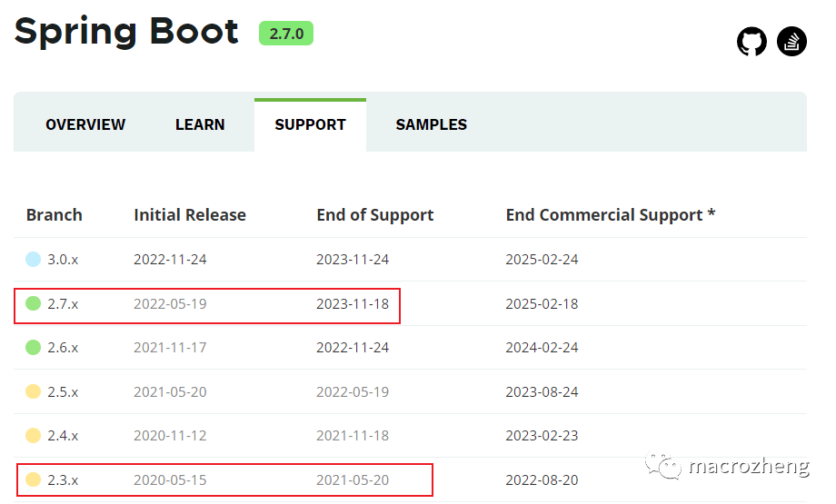Click initial release date 2020-11-12
836x504 pixels.
point(170,435)
